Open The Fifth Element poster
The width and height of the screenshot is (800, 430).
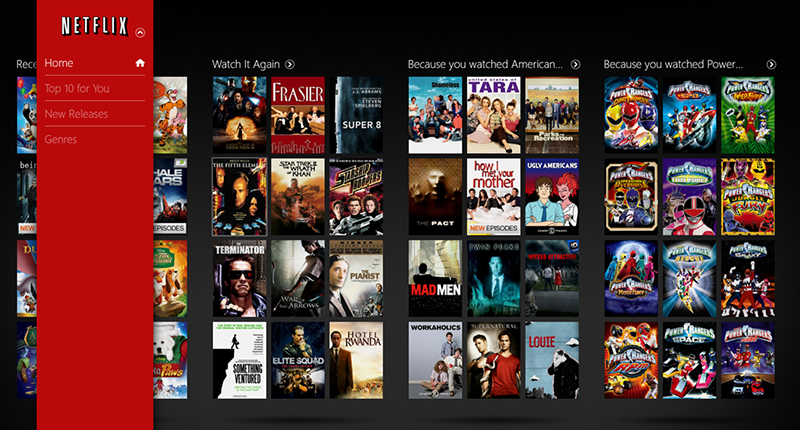pyautogui.click(x=239, y=197)
